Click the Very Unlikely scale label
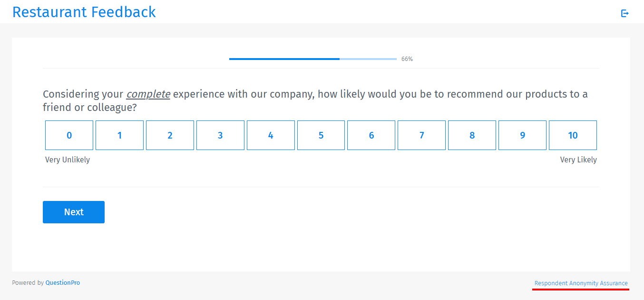Screen dimensions: 644x300 68,160
